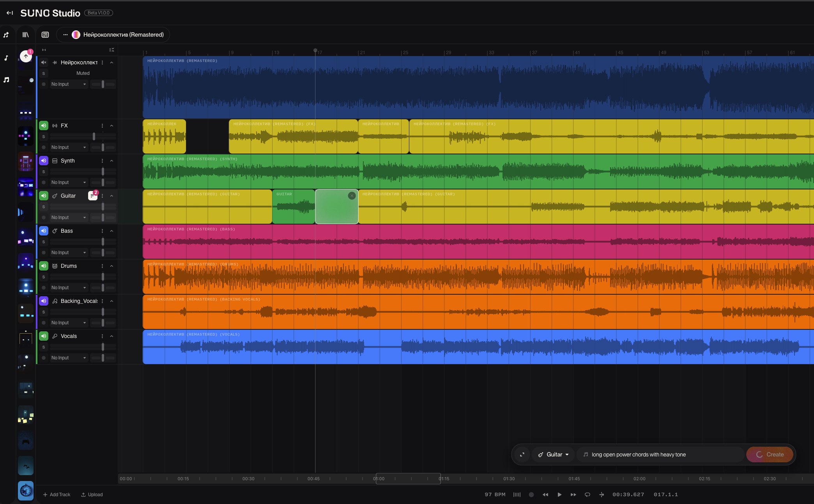This screenshot has height=504, width=814.
Task: Toggle loop playback icon
Action: (x=587, y=495)
